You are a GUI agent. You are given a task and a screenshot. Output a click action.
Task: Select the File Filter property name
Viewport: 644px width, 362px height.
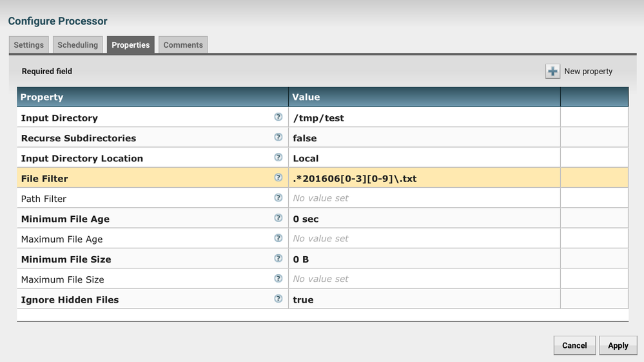(44, 178)
